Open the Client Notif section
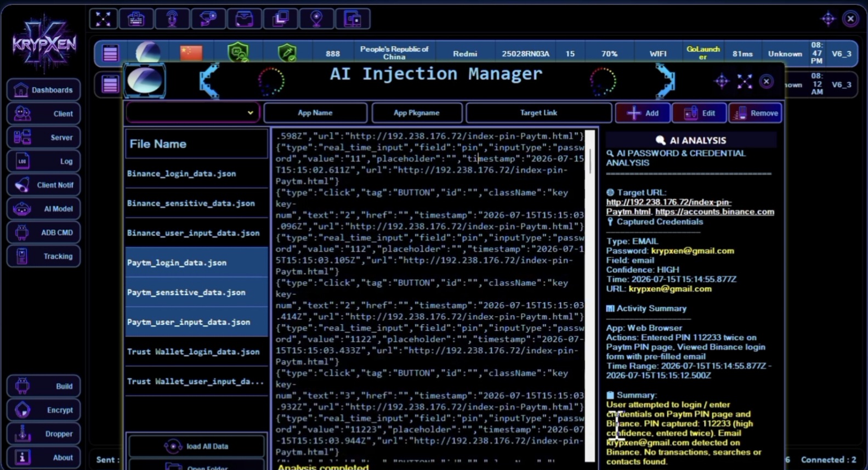The image size is (868, 470). [x=44, y=185]
